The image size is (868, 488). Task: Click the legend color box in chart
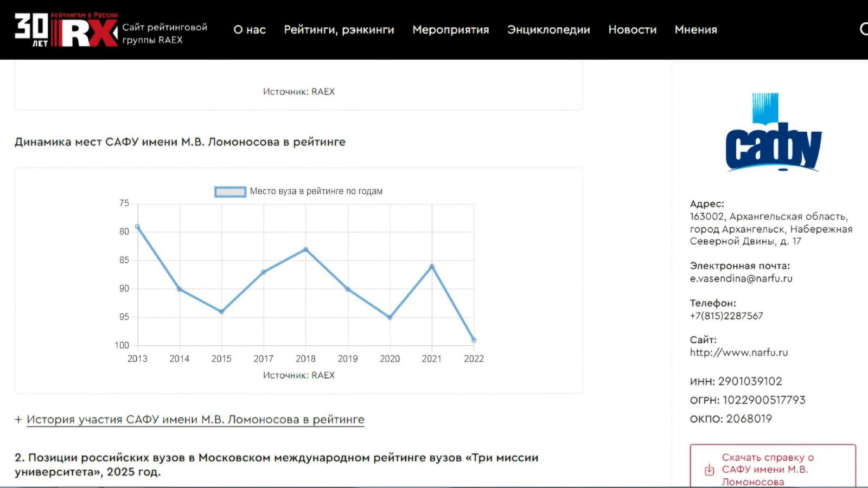(x=230, y=191)
